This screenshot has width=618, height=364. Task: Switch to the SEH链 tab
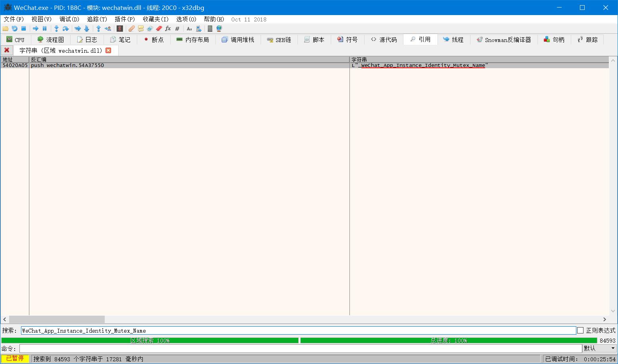(279, 40)
